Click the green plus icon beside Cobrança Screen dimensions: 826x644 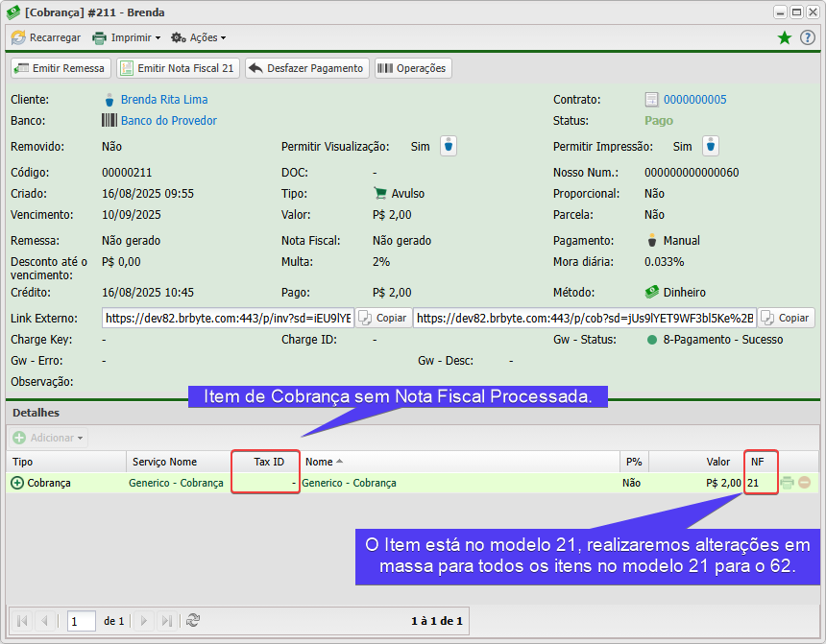17,483
